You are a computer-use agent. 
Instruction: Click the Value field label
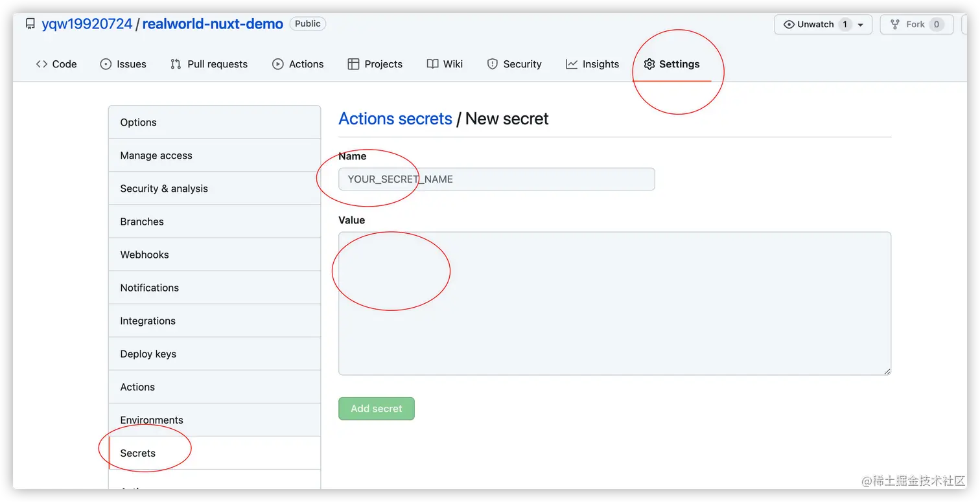click(x=352, y=220)
